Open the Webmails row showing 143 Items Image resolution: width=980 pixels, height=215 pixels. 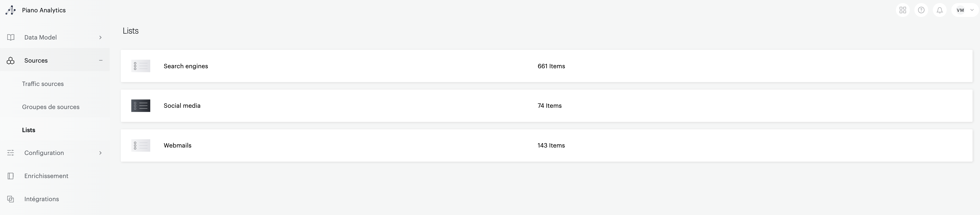click(x=551, y=145)
